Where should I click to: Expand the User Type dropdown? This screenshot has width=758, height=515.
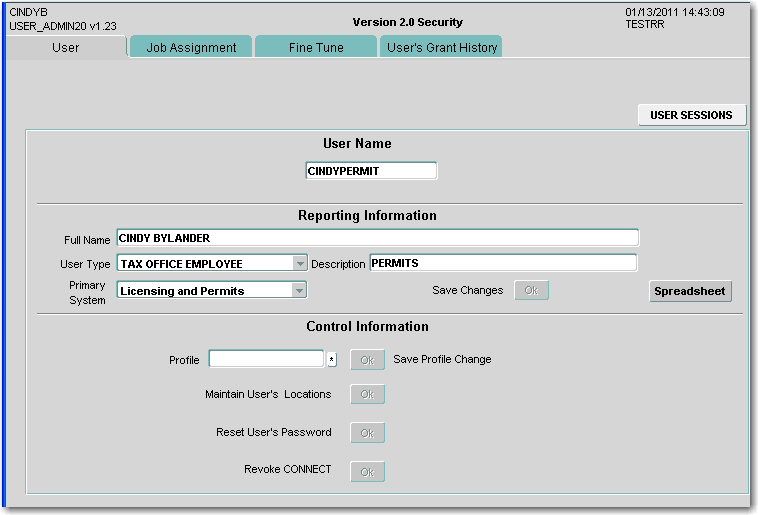point(299,264)
